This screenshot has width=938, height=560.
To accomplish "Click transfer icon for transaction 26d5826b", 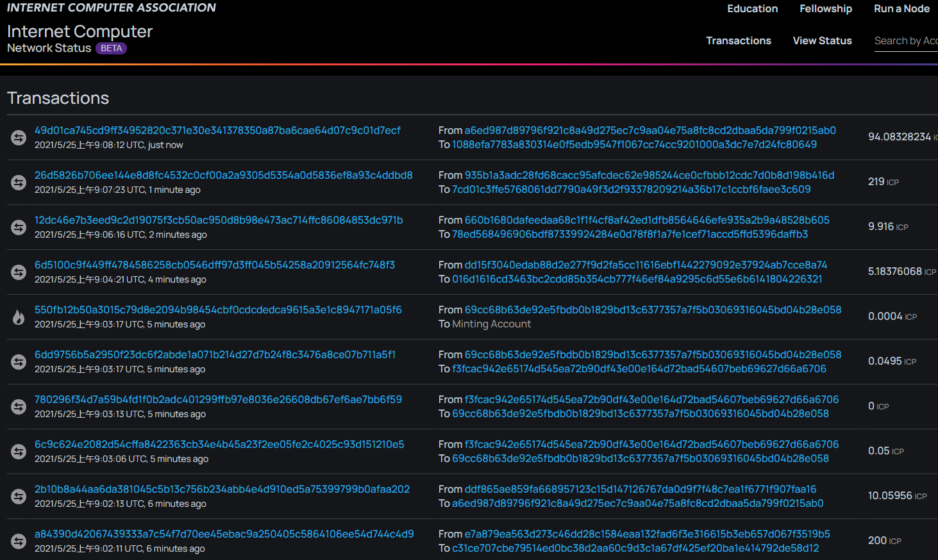I will click(x=19, y=183).
